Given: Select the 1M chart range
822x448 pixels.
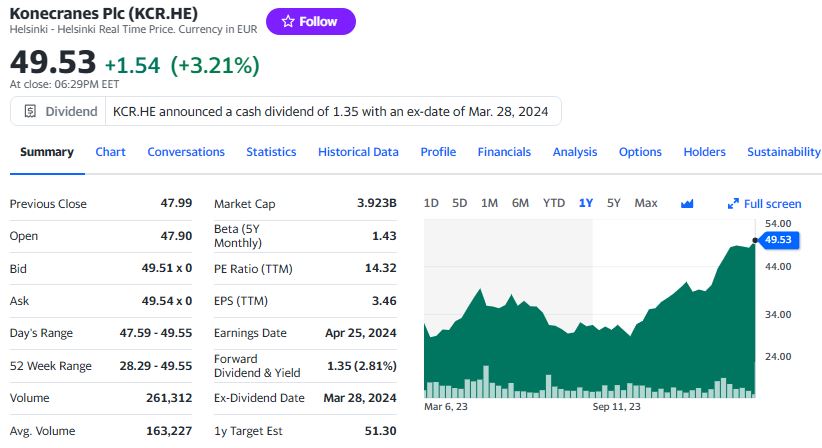Looking at the screenshot, I should coord(489,203).
